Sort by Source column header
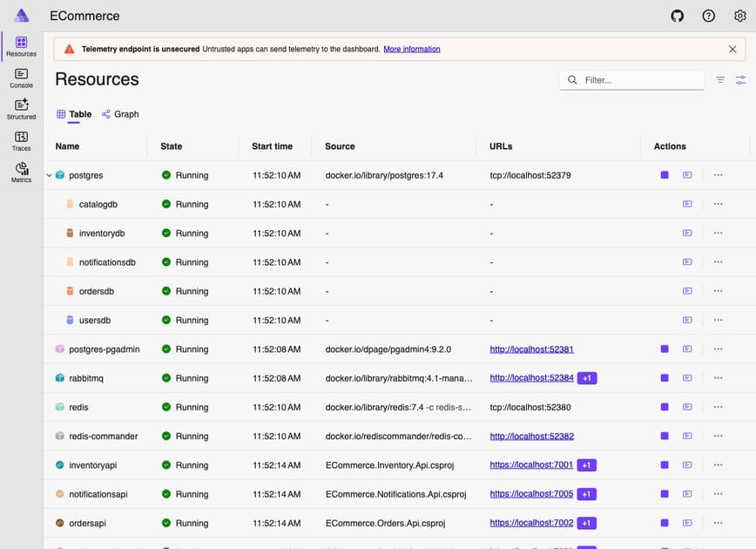Image resolution: width=756 pixels, height=549 pixels. 340,146
